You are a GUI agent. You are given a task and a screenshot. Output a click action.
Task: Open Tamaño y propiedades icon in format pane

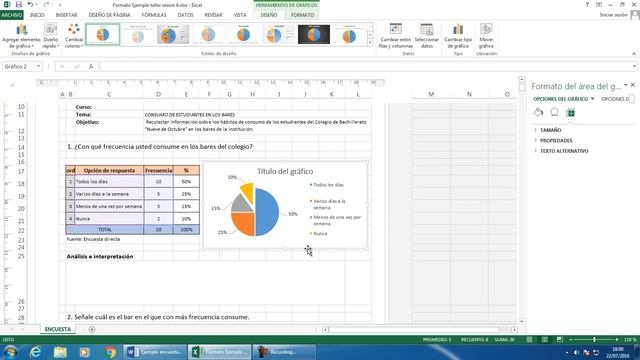[570, 113]
